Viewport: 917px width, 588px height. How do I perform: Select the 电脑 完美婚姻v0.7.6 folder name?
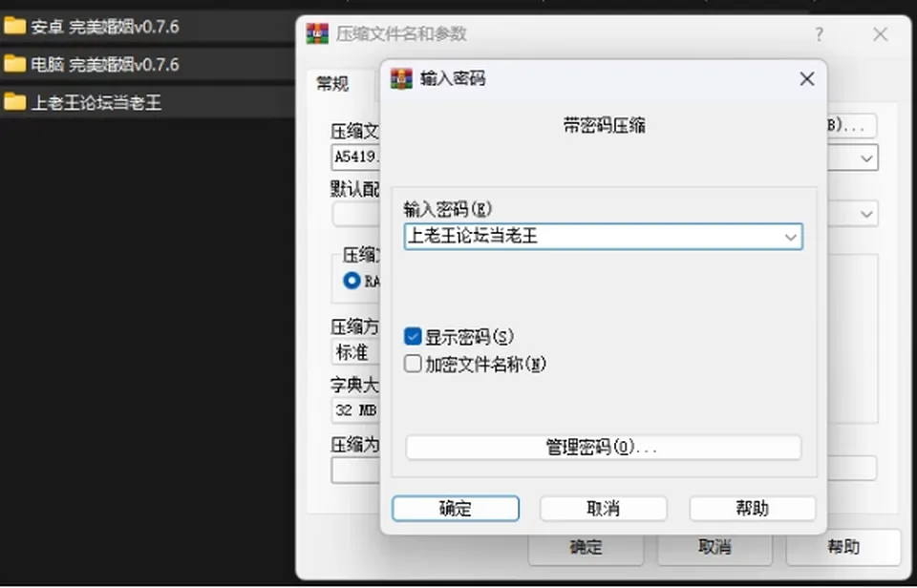click(x=105, y=64)
